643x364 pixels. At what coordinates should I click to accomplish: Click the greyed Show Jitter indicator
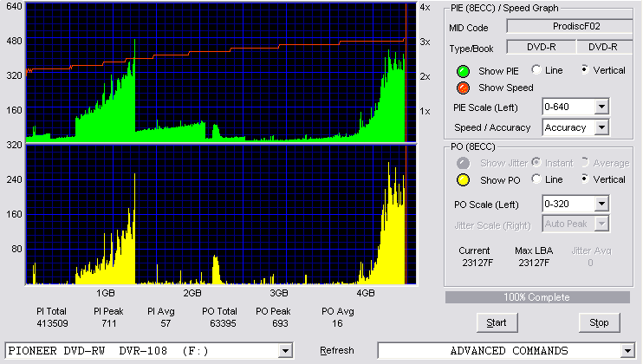point(463,163)
